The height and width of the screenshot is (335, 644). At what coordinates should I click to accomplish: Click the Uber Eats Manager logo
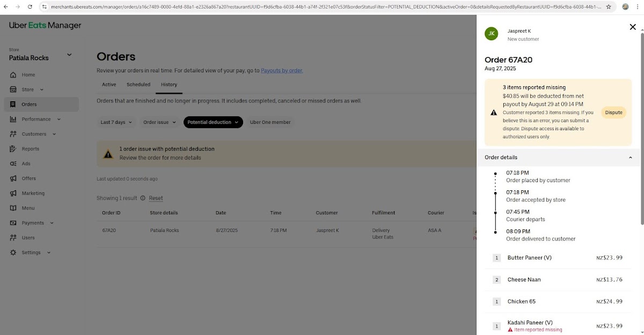coord(45,26)
